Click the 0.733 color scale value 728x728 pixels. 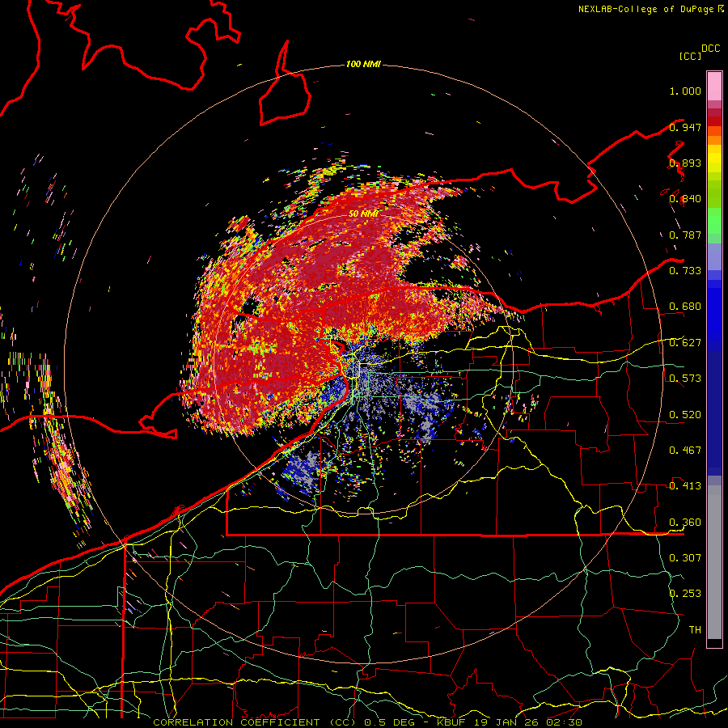685,271
